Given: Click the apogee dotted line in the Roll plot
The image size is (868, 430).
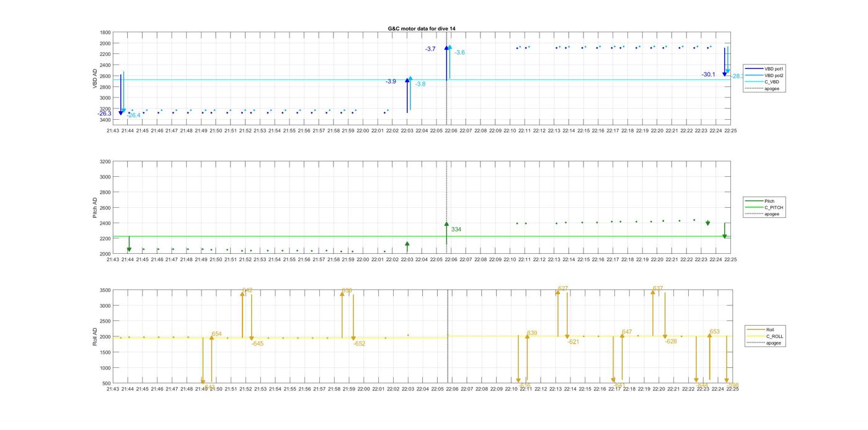Looking at the screenshot, I should tap(447, 337).
